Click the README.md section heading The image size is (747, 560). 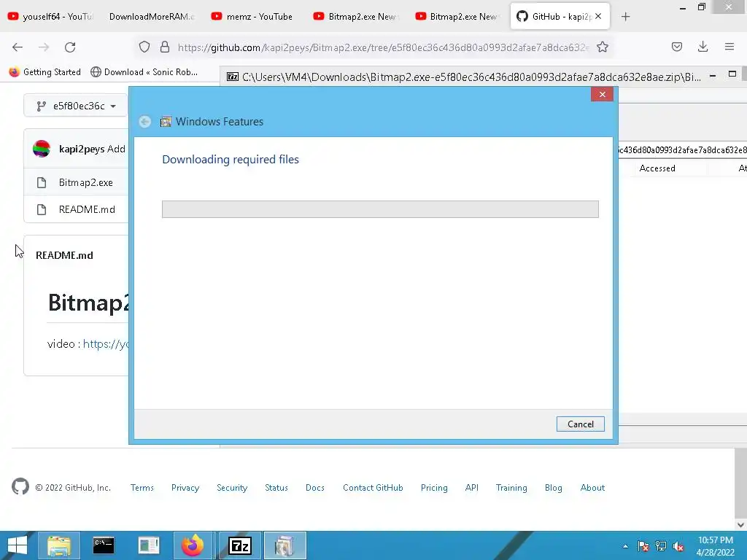click(64, 255)
